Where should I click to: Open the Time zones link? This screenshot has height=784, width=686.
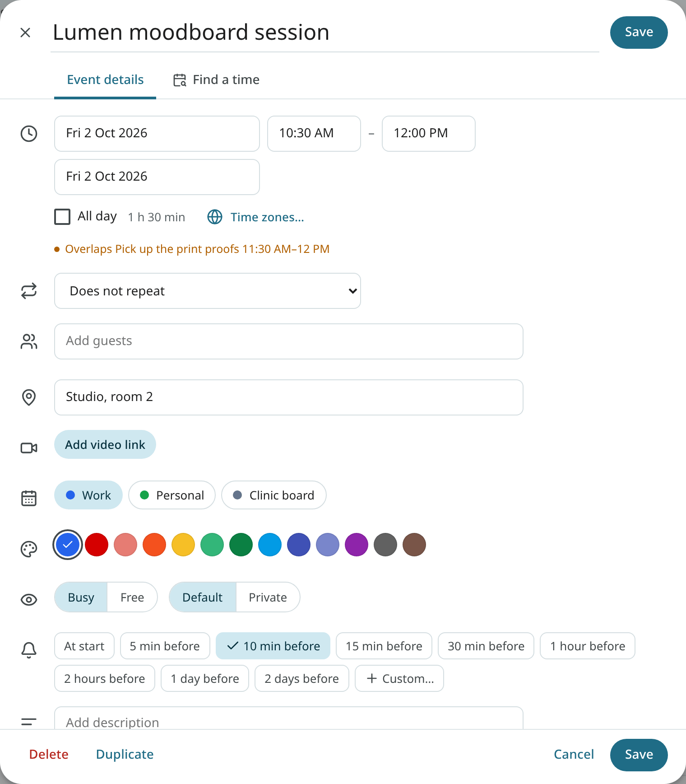click(x=267, y=217)
